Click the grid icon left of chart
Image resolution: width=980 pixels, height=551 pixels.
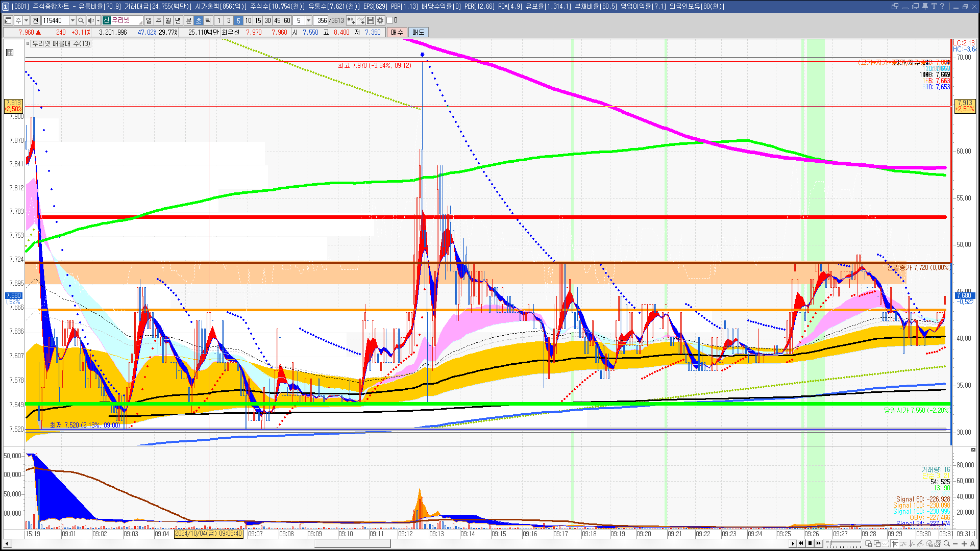pos(10,53)
